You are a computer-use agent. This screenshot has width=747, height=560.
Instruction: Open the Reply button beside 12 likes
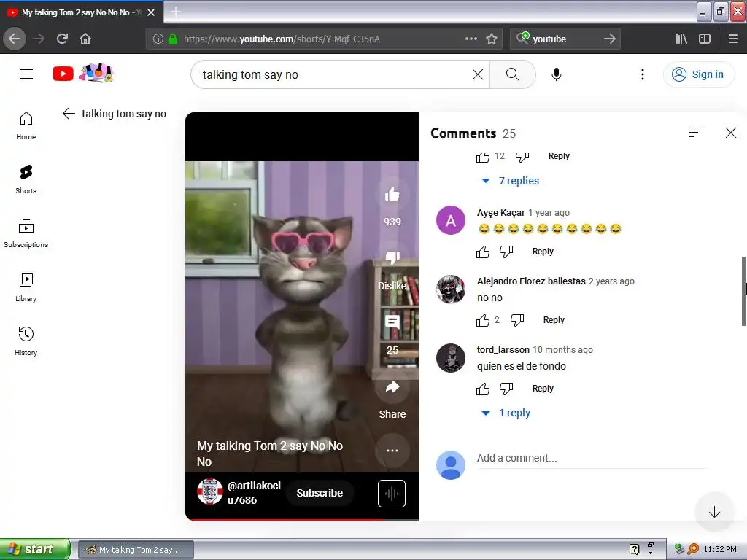coord(559,156)
